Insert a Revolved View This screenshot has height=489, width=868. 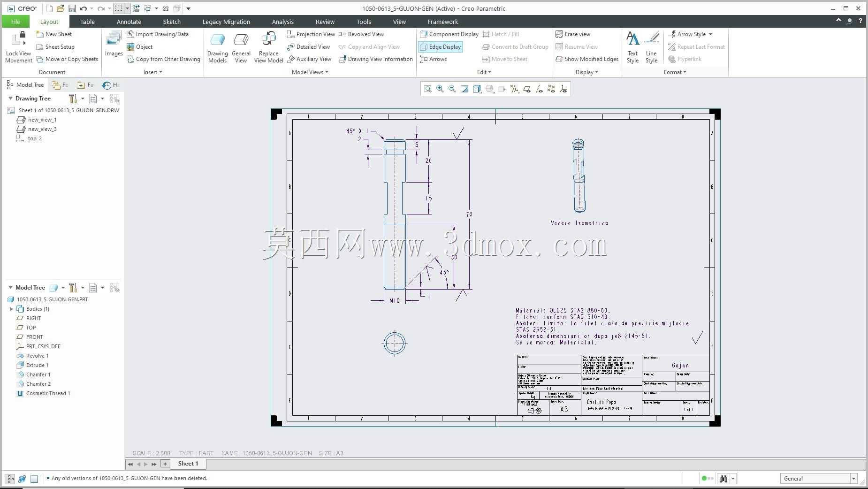pyautogui.click(x=361, y=34)
